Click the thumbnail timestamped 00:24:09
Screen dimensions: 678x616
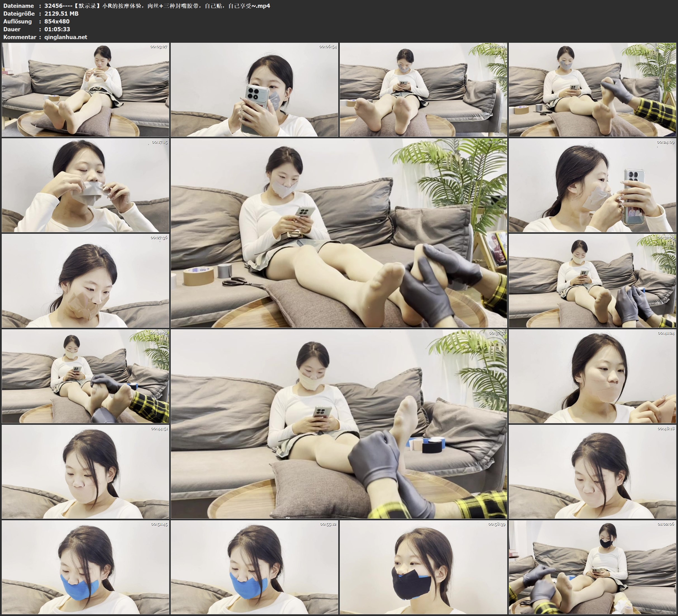(x=592, y=185)
